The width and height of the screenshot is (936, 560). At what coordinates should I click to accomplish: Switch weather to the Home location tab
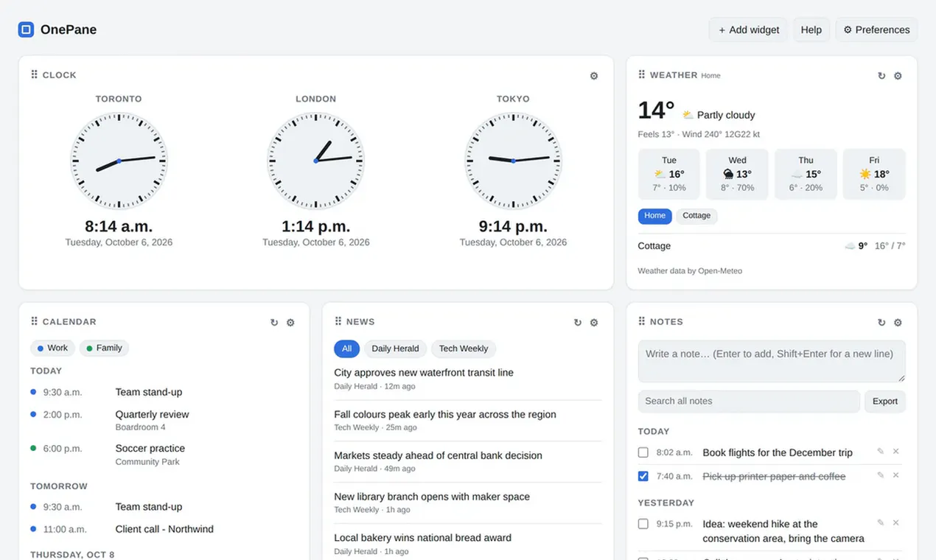[654, 216]
